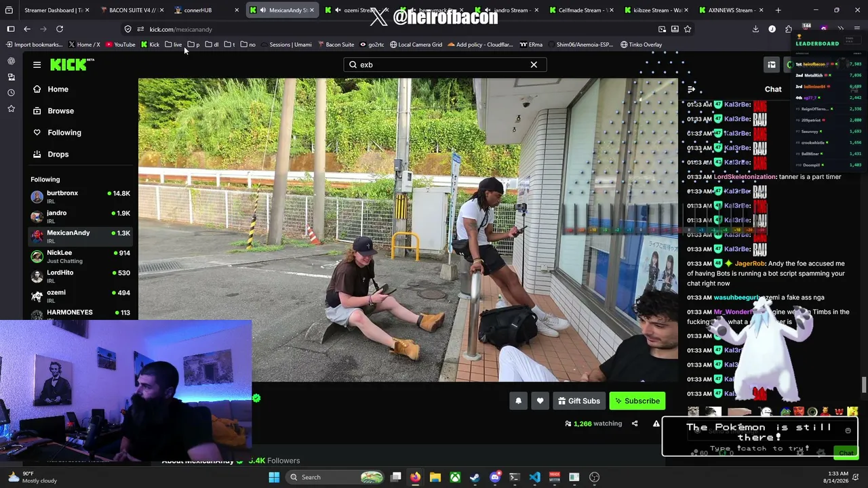The width and height of the screenshot is (868, 488).
Task: Open the tab list dropdown at far left
Action: (x=9, y=10)
